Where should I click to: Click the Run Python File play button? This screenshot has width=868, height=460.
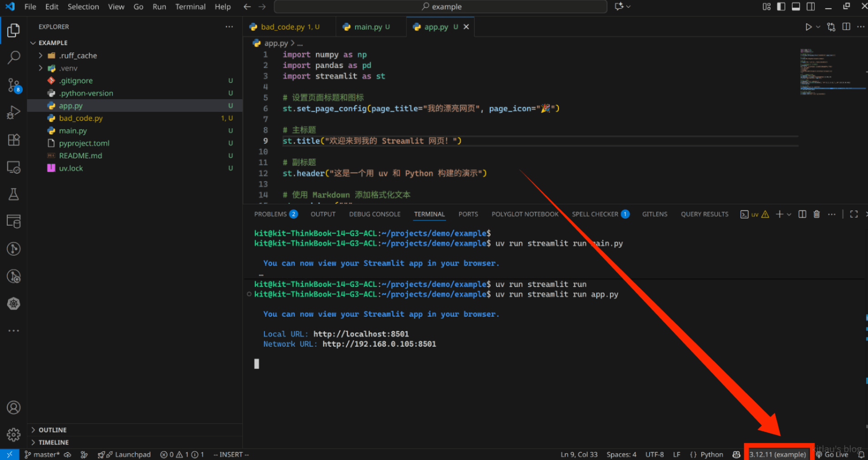tap(808, 27)
